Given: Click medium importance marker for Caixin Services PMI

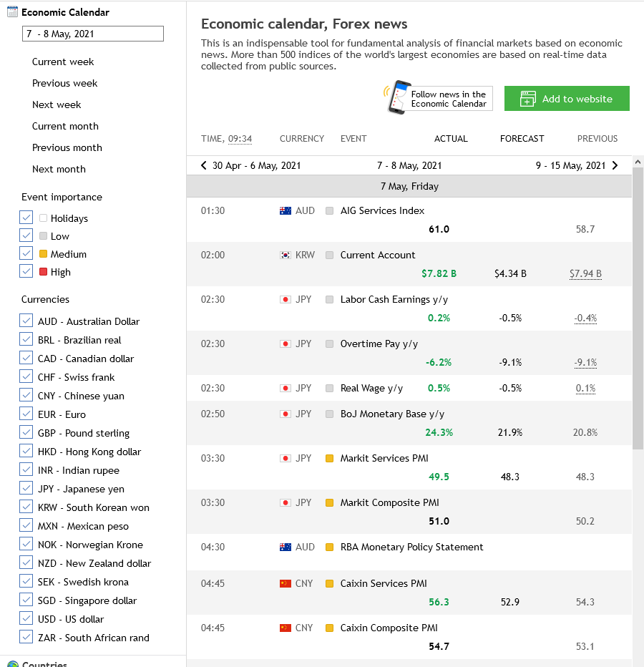Looking at the screenshot, I should pos(329,583).
